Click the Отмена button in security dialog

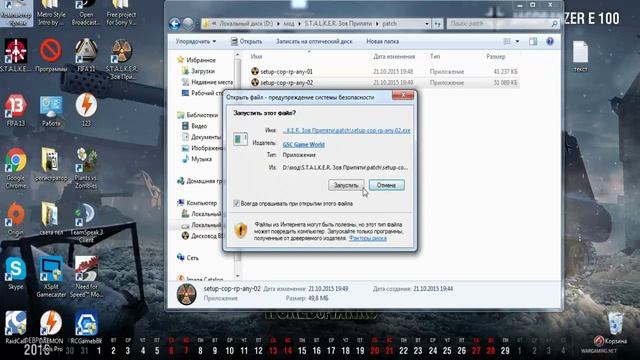pos(387,185)
